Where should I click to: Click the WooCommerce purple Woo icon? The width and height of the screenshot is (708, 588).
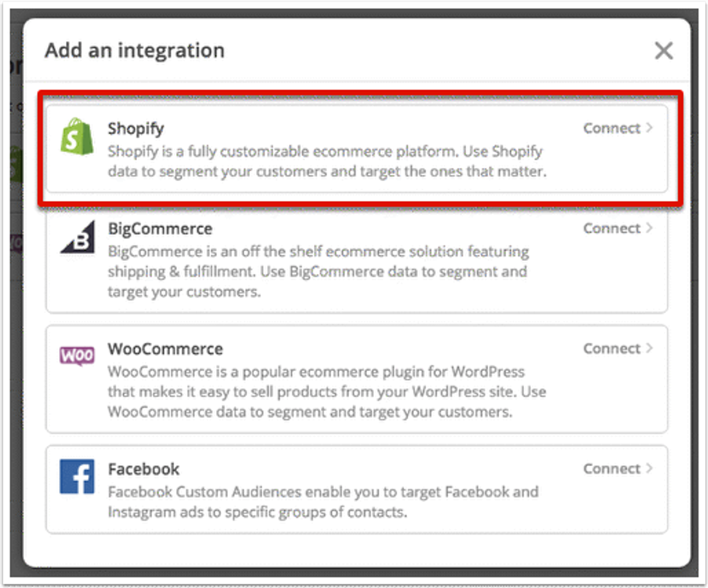coord(77,354)
